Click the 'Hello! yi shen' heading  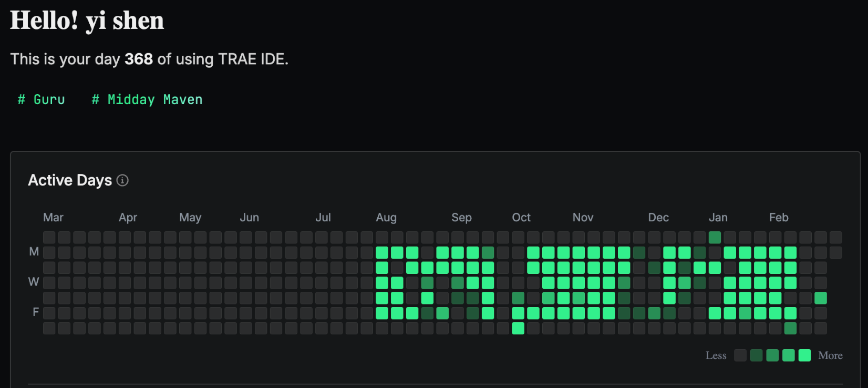(87, 21)
